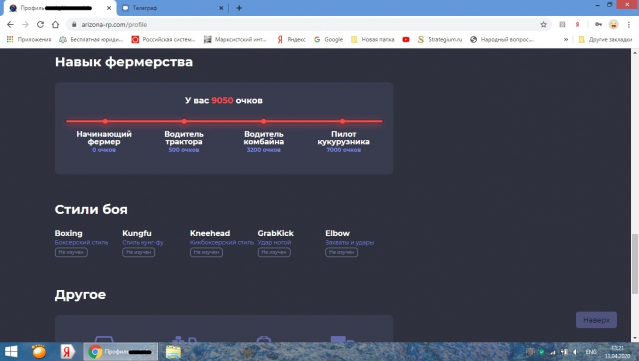639x361 pixels.
Task: Open the YouTube bookmark icon
Action: (x=406, y=40)
